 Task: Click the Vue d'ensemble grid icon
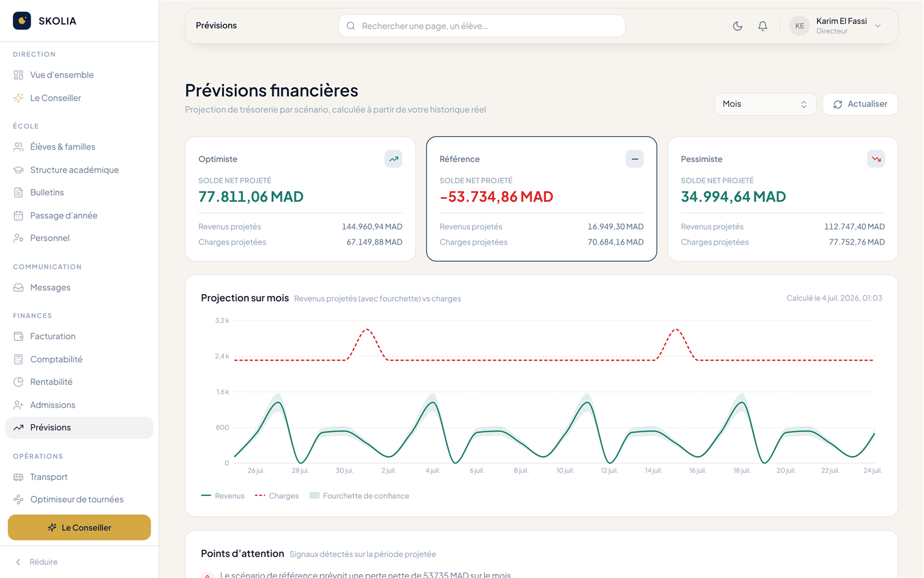[x=18, y=75]
